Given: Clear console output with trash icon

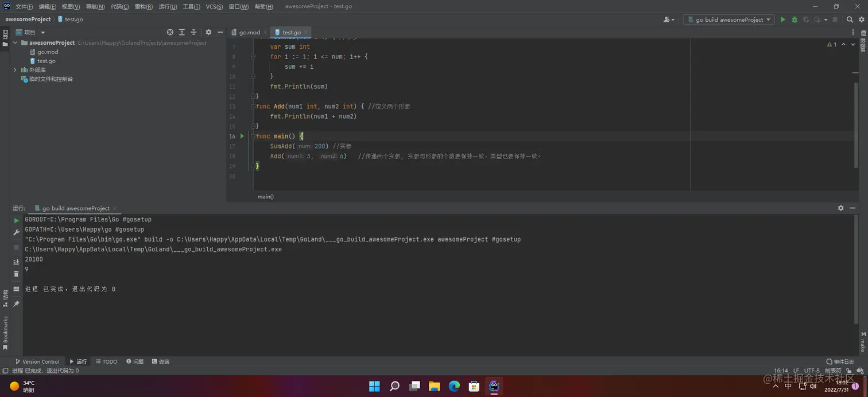Looking at the screenshot, I should pos(16,274).
